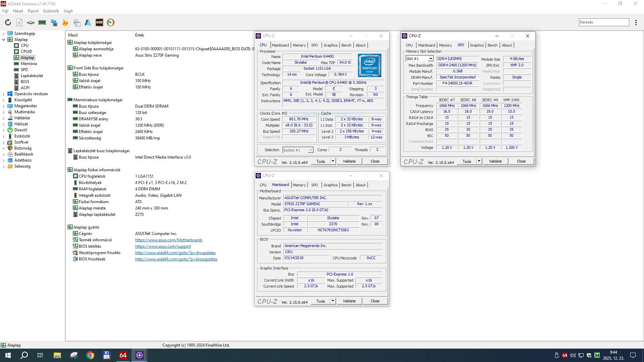Open Chrome from the taskbar

coord(90,355)
